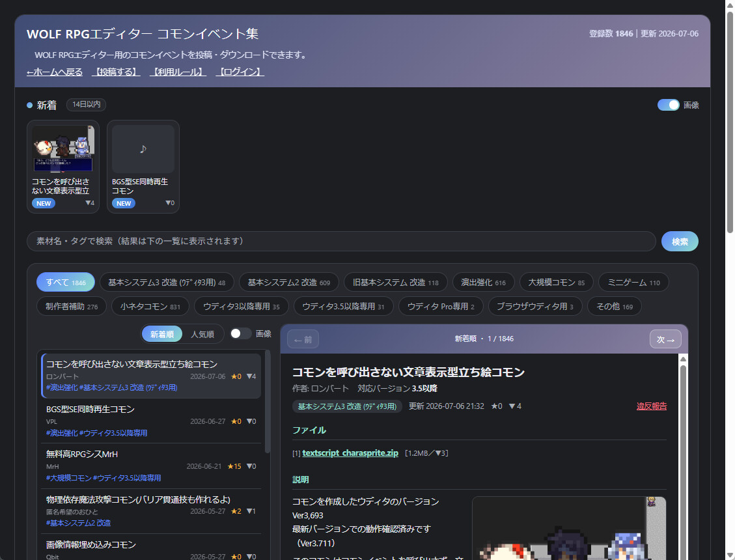The image size is (735, 560).
Task: Click the ▼4 download count in first list row
Action: pos(251,376)
